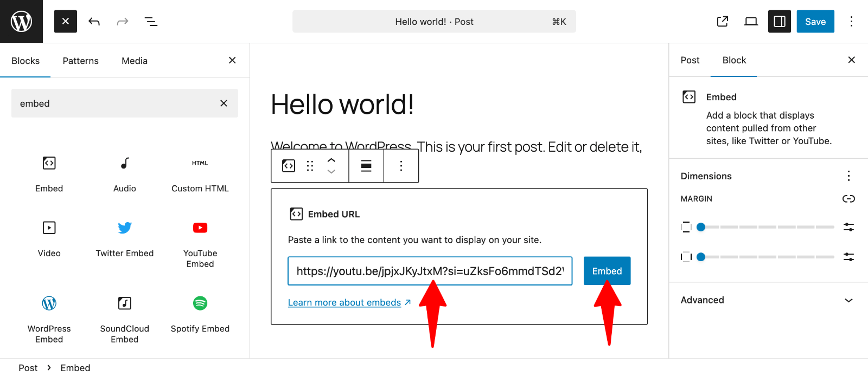Select the SoundCloud Embed block

coord(124,317)
